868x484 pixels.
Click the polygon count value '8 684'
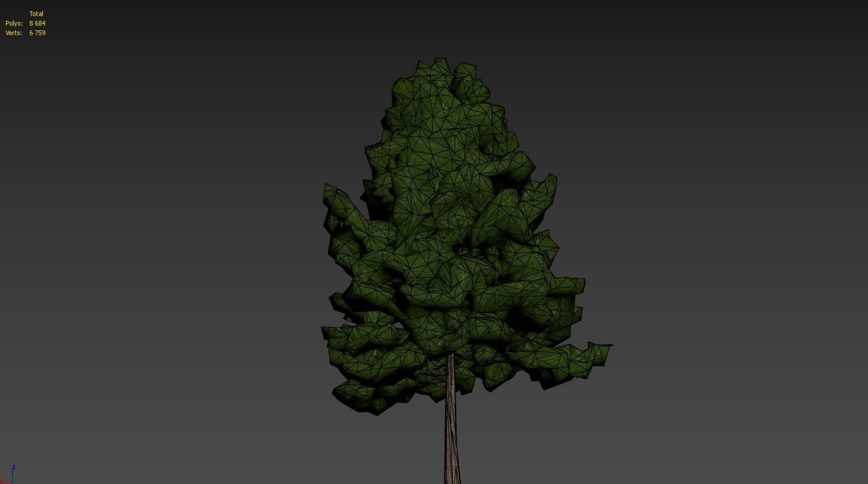37,23
